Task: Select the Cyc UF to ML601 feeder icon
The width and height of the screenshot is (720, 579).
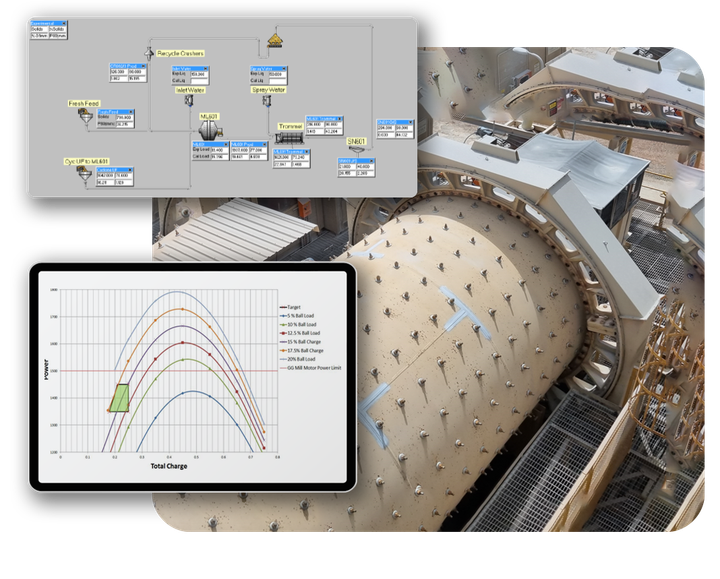Action: tap(84, 175)
